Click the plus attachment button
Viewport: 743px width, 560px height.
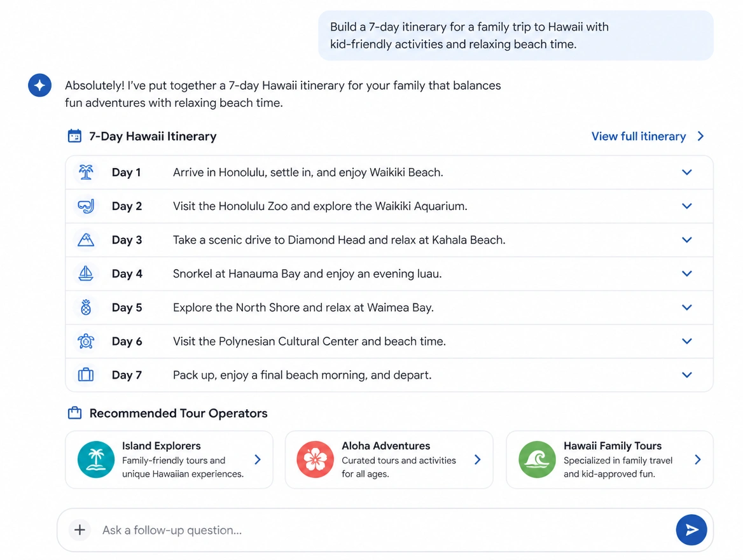(x=80, y=529)
